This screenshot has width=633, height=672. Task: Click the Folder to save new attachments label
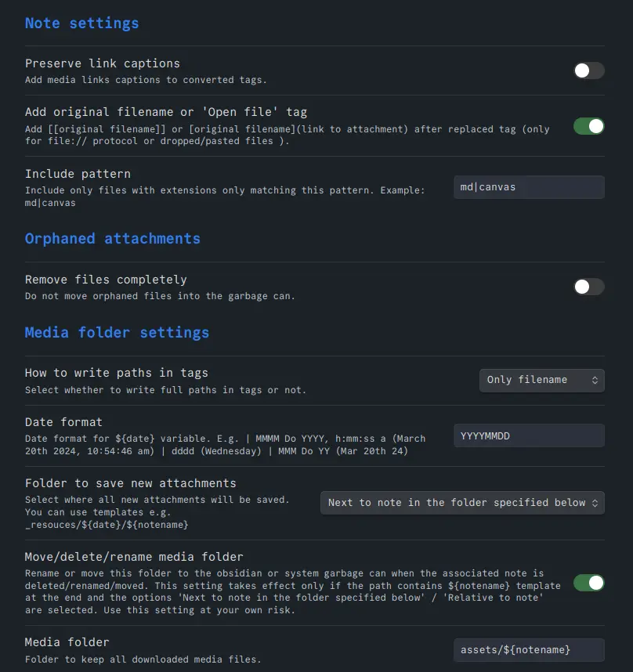click(x=130, y=483)
